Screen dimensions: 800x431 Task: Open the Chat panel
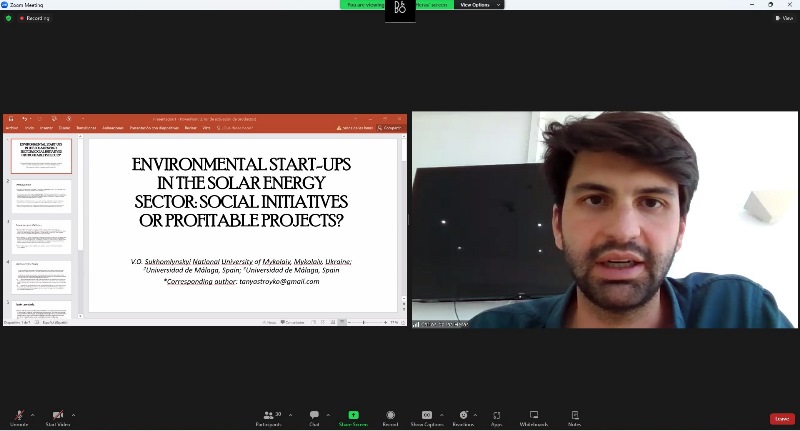[x=314, y=416]
